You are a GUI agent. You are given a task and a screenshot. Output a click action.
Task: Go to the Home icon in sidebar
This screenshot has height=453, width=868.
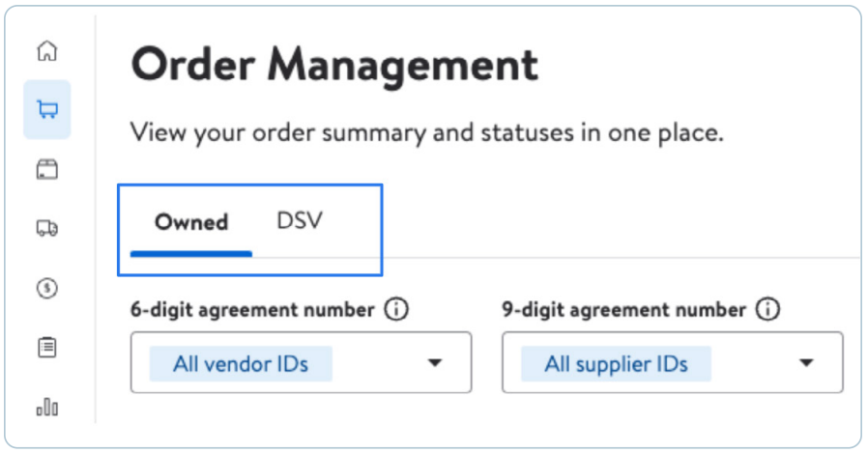coord(47,51)
